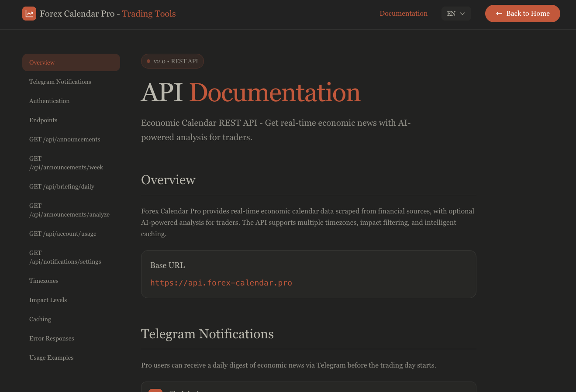Open the EN language dropdown
Screen dimensions: 576x392
point(456,14)
